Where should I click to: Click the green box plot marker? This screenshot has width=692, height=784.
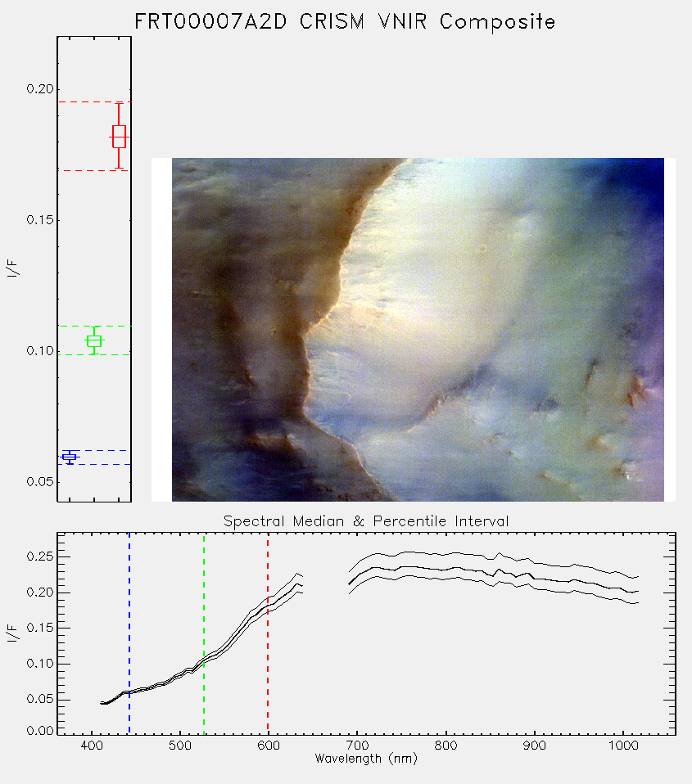coord(94,340)
